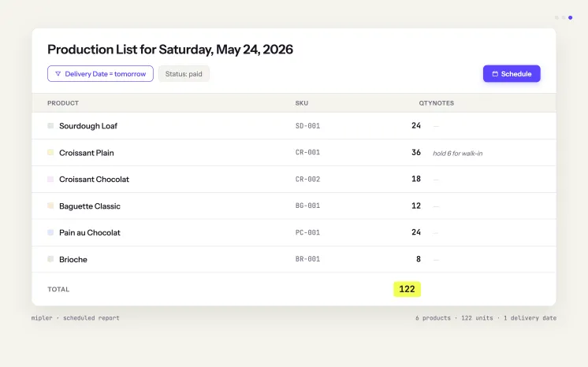Open the Delivery Date = tomorrow filter
This screenshot has height=367, width=588.
pyautogui.click(x=100, y=74)
